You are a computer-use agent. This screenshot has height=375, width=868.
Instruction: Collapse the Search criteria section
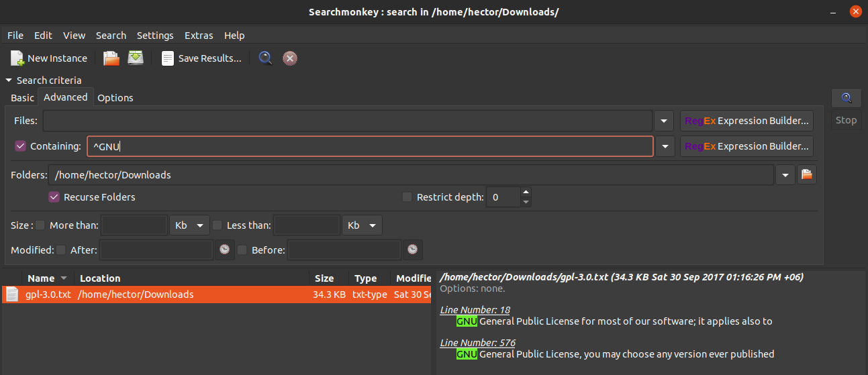(x=9, y=81)
